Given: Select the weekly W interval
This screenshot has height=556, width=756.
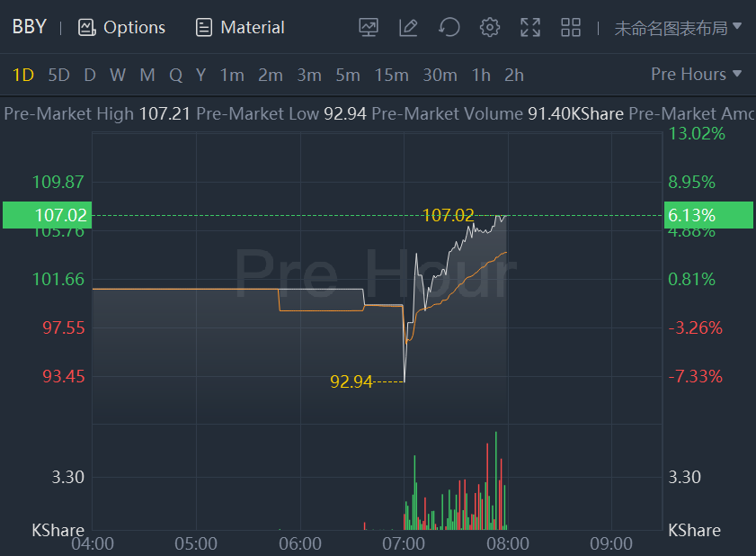Looking at the screenshot, I should [118, 75].
